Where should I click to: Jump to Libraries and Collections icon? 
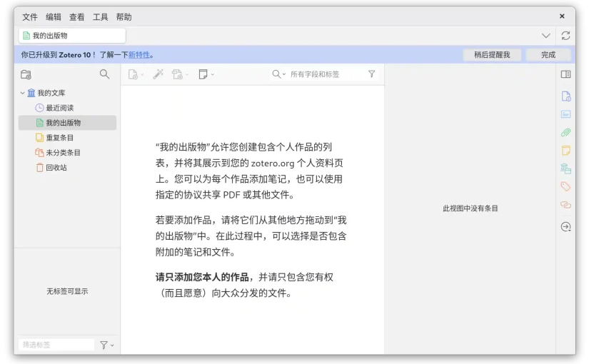click(x=565, y=168)
